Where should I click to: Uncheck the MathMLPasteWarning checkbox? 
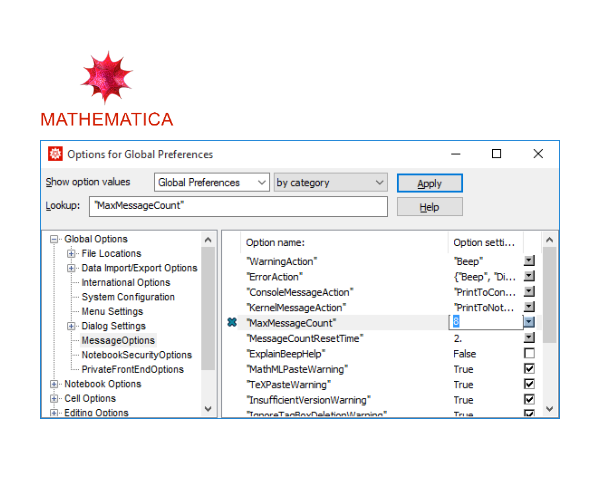coord(529,369)
